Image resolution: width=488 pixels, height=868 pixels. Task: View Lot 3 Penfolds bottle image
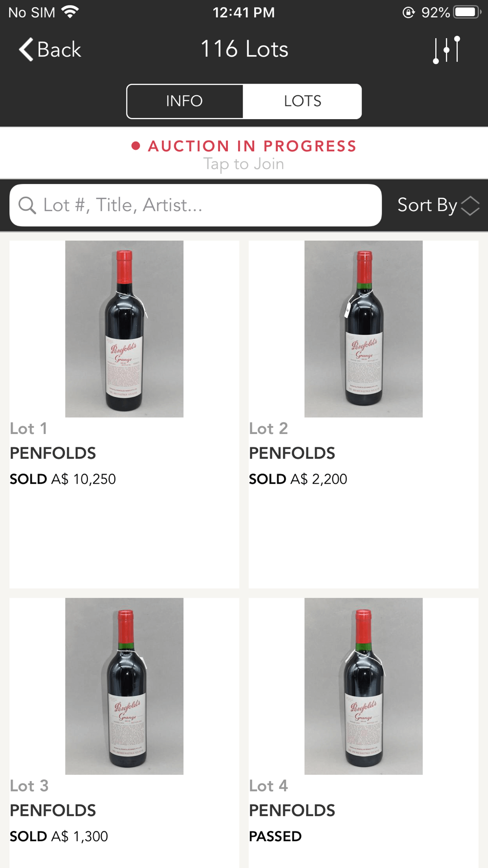coord(124,686)
